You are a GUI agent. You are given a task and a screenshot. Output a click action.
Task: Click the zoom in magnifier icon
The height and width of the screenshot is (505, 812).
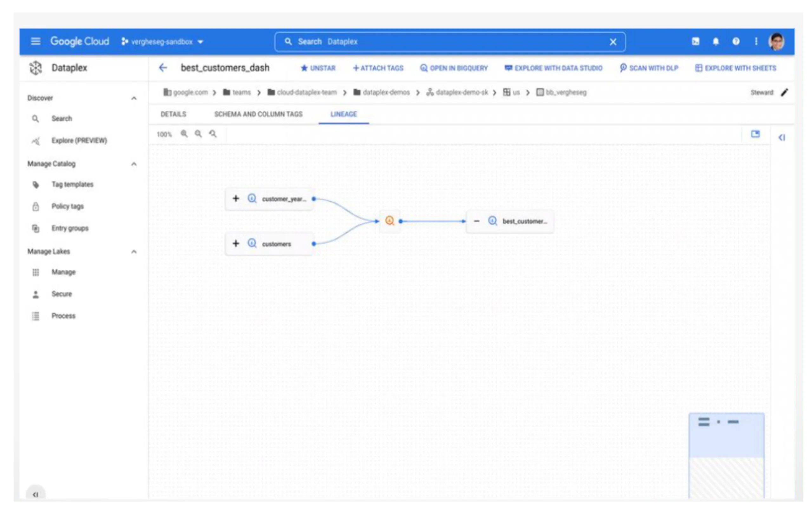click(184, 134)
